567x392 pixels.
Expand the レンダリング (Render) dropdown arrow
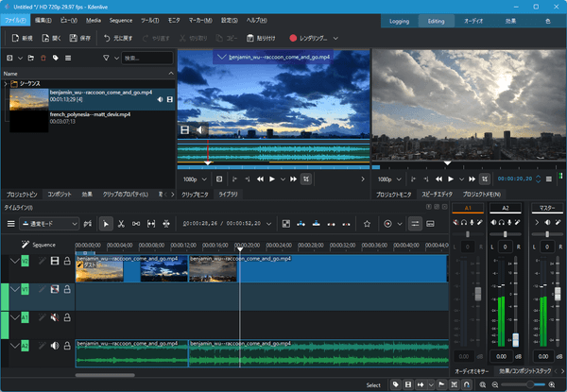[335, 38]
